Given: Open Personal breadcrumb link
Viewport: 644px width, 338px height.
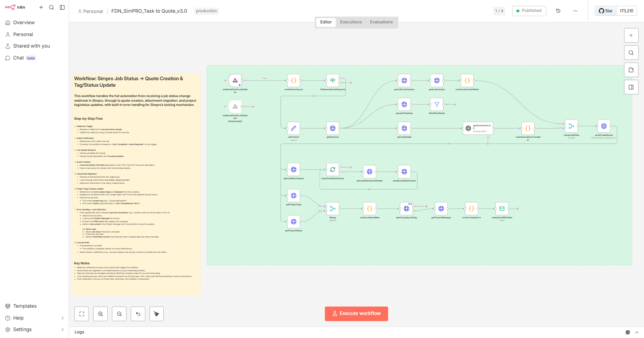Looking at the screenshot, I should [90, 11].
